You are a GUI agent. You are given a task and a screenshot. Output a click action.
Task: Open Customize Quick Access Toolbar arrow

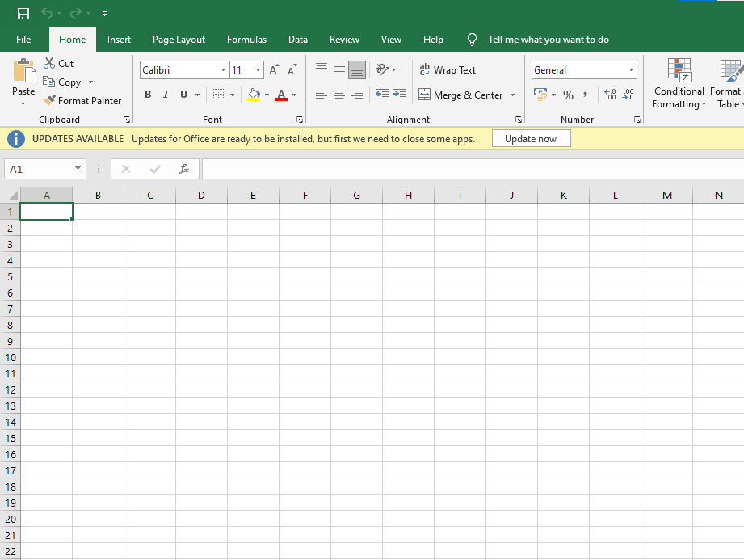104,14
